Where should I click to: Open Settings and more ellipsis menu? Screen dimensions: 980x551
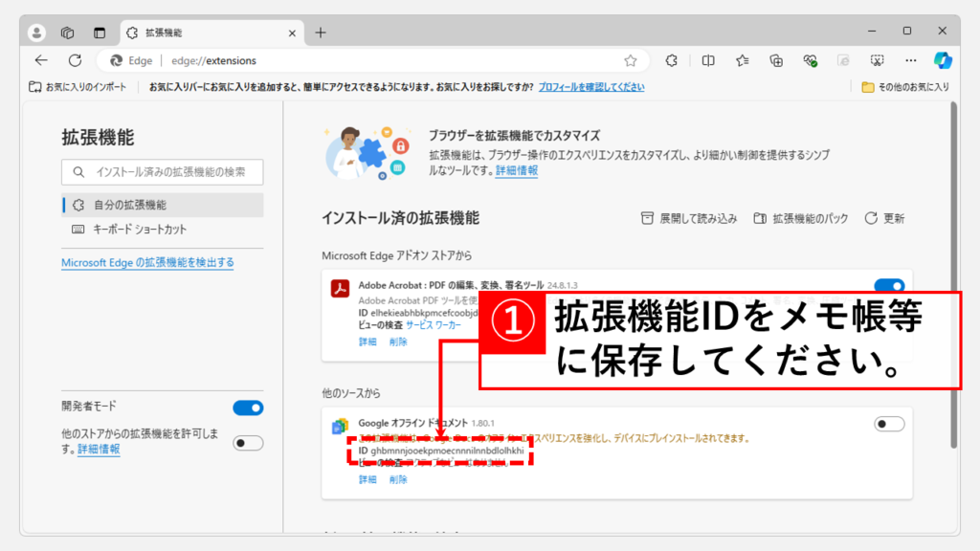pyautogui.click(x=911, y=60)
